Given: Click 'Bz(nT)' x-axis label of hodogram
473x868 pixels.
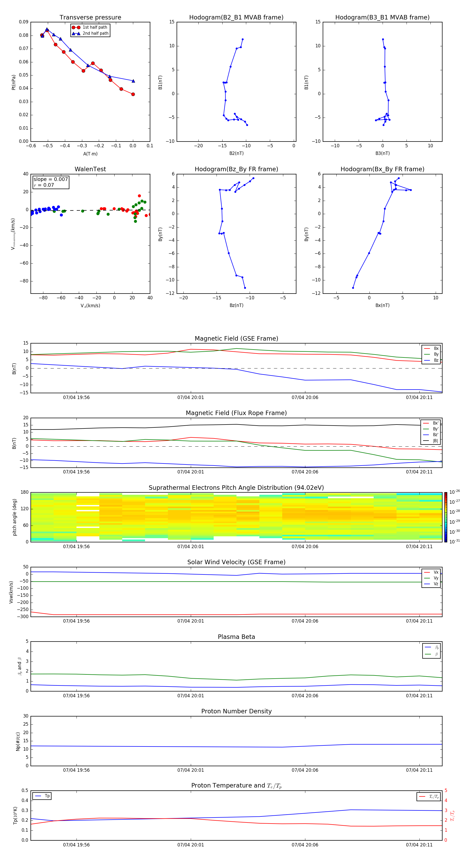Looking at the screenshot, I should coord(236,306).
